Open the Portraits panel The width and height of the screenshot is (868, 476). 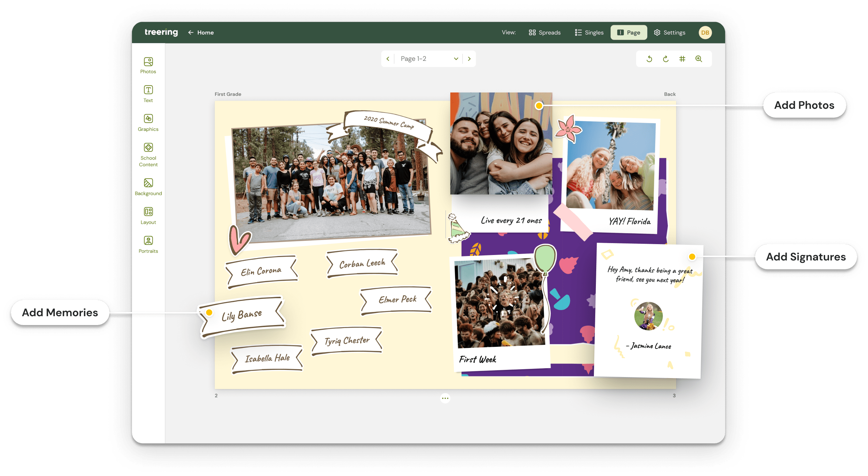point(148,244)
